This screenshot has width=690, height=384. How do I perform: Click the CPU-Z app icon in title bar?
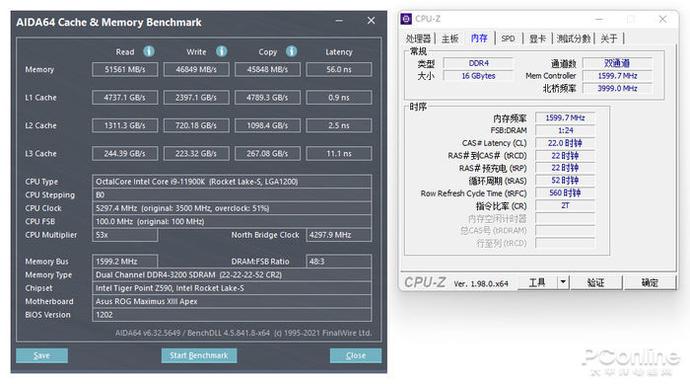(406, 19)
